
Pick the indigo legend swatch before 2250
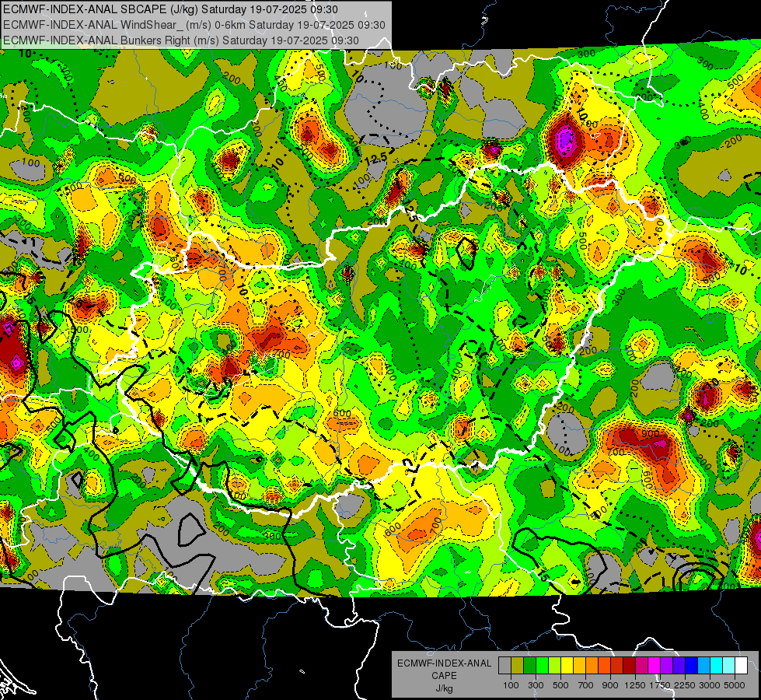pyautogui.click(x=679, y=666)
